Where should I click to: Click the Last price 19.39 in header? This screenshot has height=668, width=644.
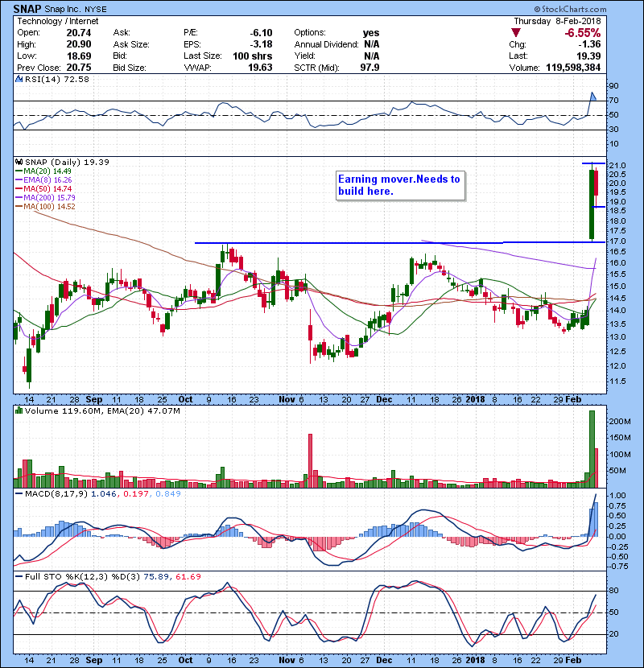[x=588, y=56]
